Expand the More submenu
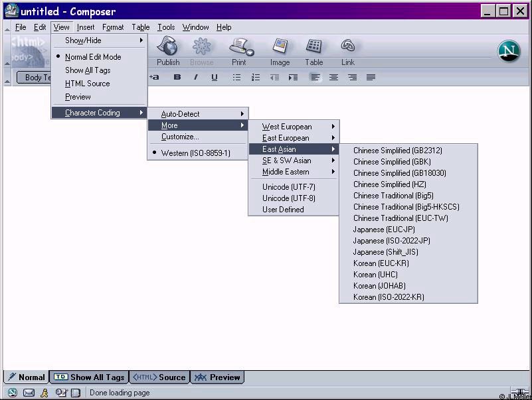 click(198, 125)
